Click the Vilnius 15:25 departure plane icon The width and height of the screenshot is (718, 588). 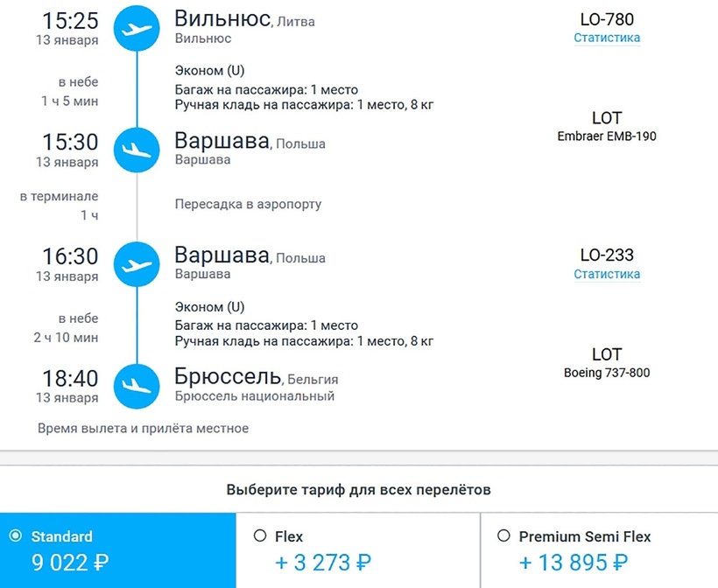(x=137, y=29)
